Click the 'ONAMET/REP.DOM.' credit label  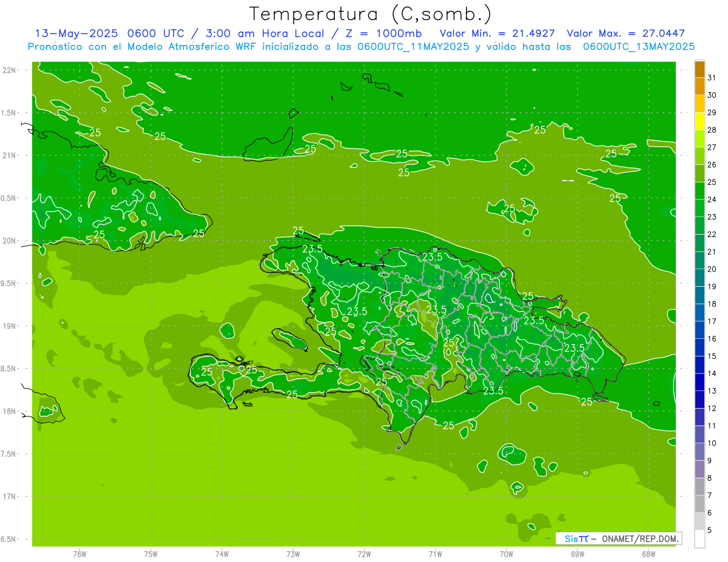click(639, 538)
